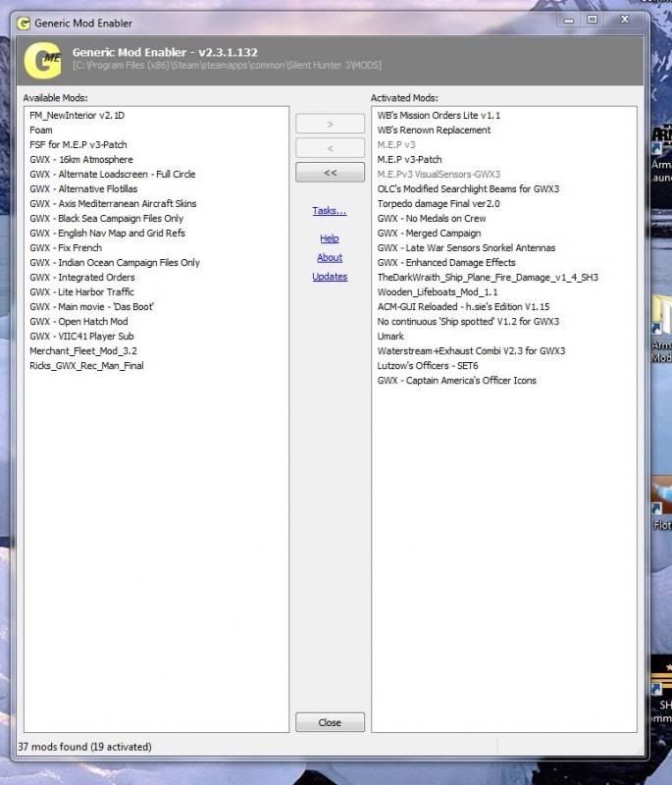The image size is (672, 785).
Task: Click the enable mod > button
Action: point(330,124)
